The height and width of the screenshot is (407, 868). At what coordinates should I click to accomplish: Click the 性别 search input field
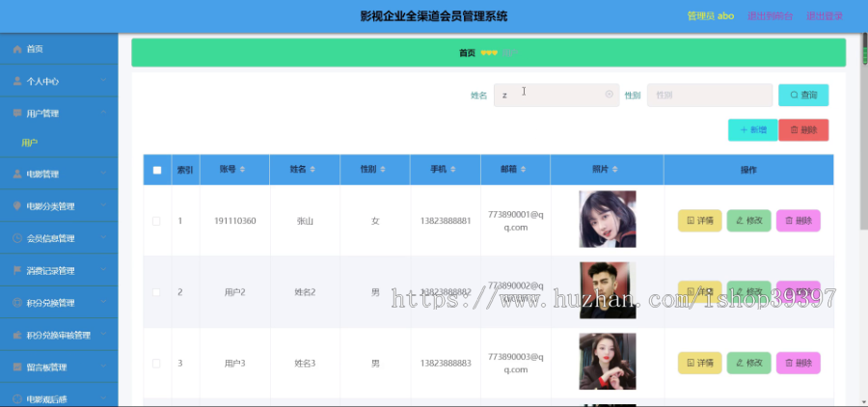pos(710,95)
